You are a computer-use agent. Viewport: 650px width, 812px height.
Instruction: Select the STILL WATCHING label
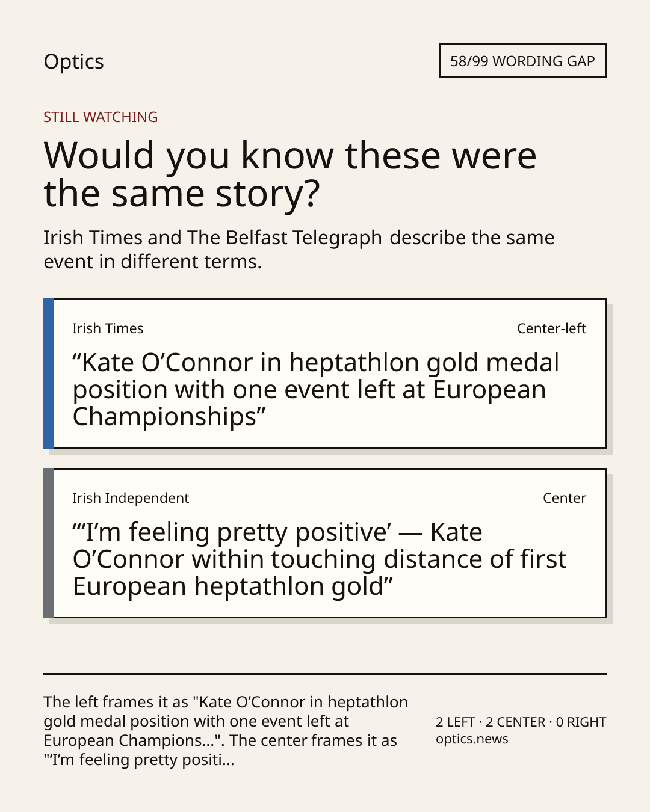(101, 117)
